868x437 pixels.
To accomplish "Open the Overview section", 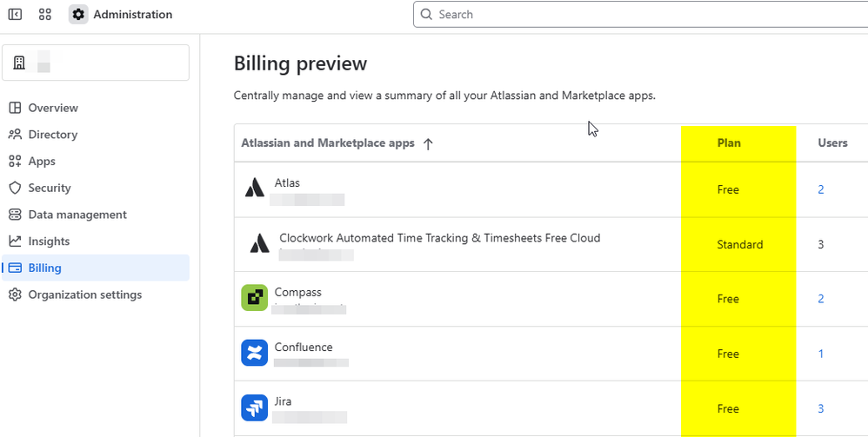I will tap(95, 108).
